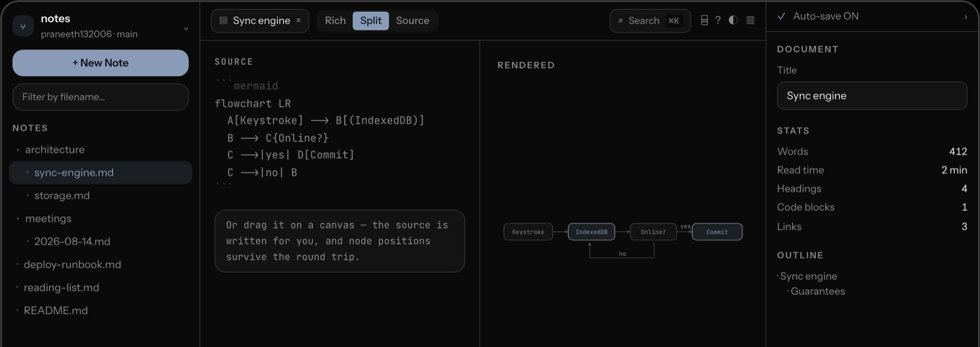Switch to Source view mode
This screenshot has height=347, width=980.
[x=412, y=21]
